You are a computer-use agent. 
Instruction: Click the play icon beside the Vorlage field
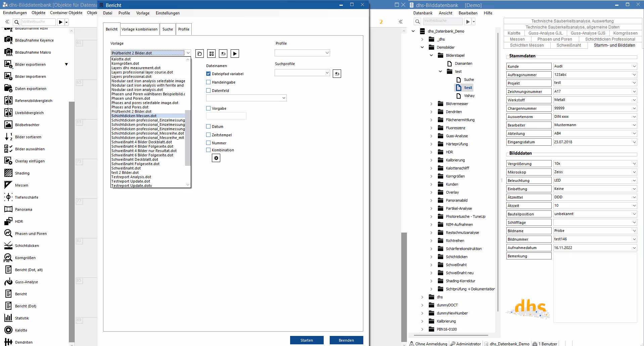click(235, 54)
